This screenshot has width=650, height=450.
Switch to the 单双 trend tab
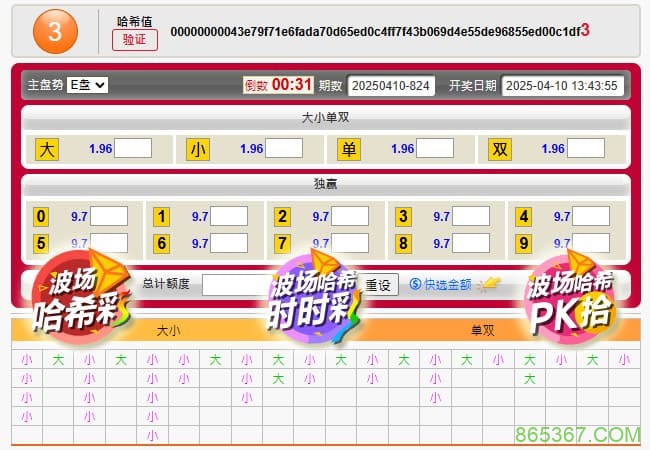click(483, 330)
